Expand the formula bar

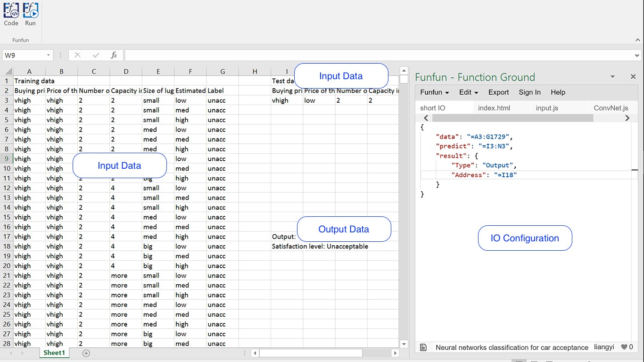coord(637,56)
